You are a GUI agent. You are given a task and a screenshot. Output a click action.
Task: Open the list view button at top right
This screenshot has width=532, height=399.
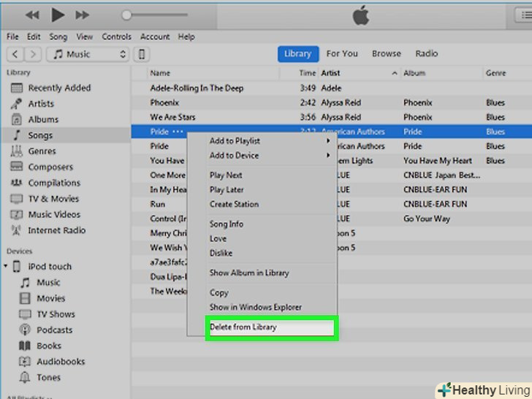point(524,15)
